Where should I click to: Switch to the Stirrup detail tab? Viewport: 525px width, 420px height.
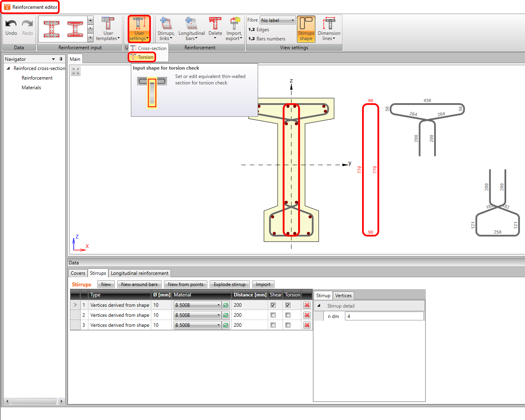323,296
